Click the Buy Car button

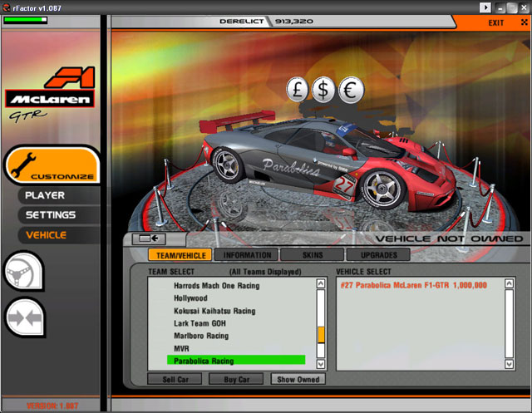coord(236,379)
